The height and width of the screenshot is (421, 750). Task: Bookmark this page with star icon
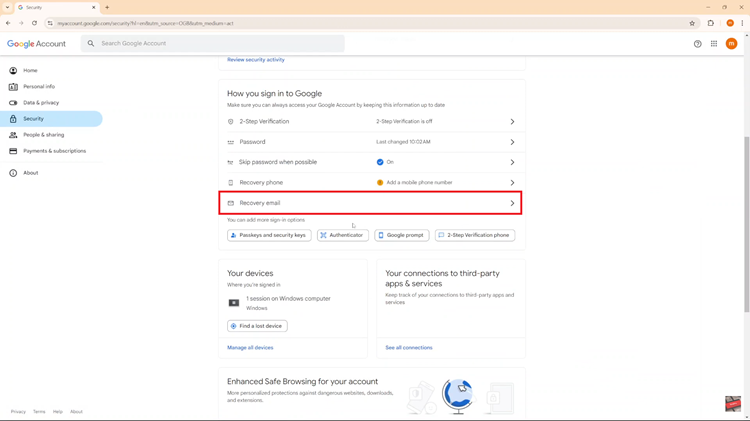coord(692,23)
